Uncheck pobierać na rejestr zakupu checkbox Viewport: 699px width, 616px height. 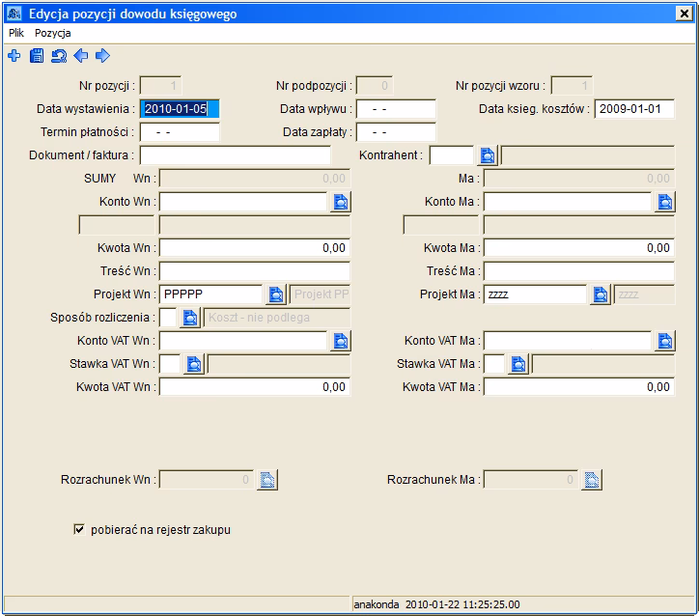(80, 530)
